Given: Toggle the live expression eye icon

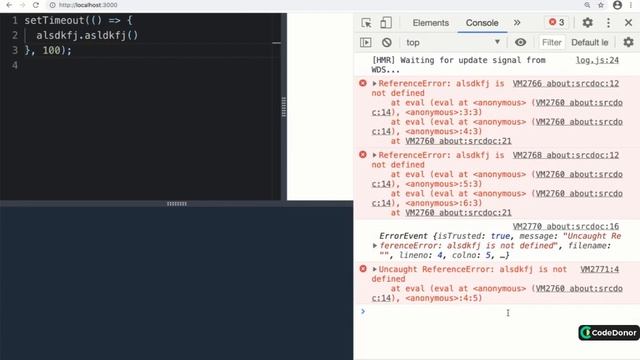Looking at the screenshot, I should (x=520, y=42).
